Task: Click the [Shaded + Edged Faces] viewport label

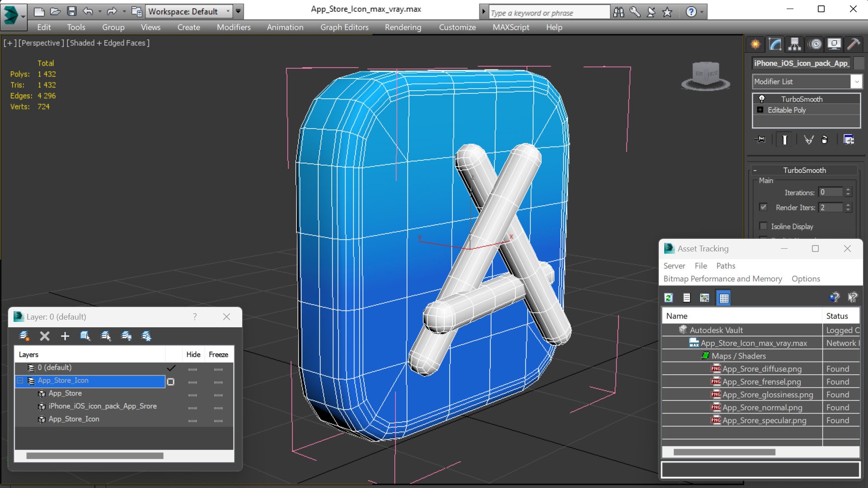Action: click(108, 43)
